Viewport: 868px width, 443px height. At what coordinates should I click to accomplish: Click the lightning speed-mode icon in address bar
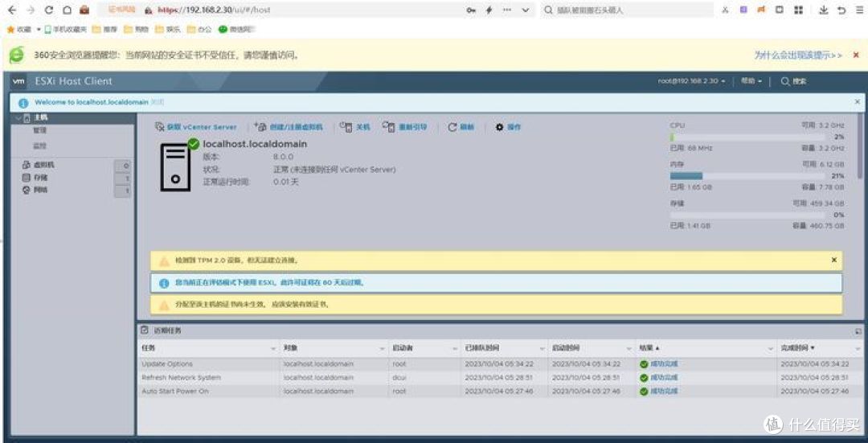(x=489, y=10)
